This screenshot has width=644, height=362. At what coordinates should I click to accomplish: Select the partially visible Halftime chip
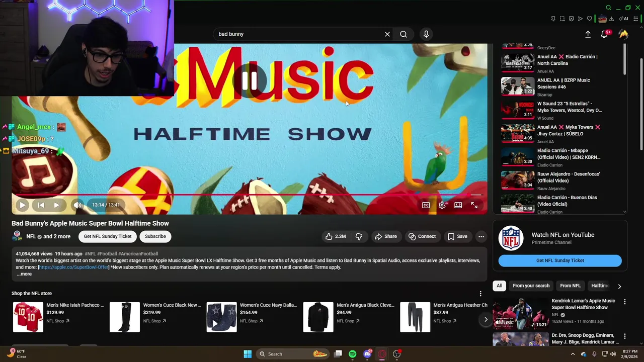pos(600,286)
